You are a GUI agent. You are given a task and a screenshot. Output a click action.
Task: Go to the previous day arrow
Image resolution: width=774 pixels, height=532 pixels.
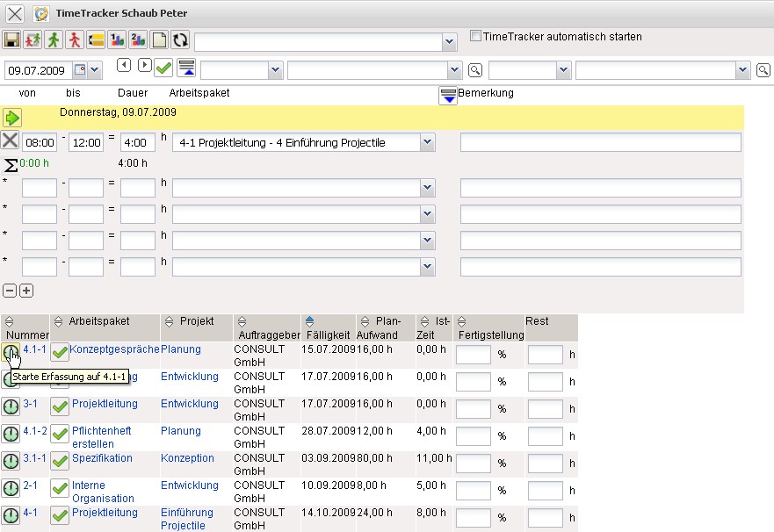coord(124,66)
